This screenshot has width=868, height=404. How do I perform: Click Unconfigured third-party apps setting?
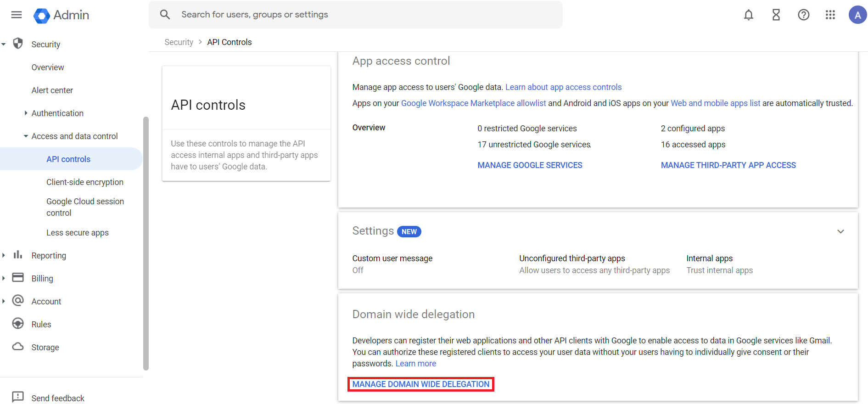click(x=594, y=264)
